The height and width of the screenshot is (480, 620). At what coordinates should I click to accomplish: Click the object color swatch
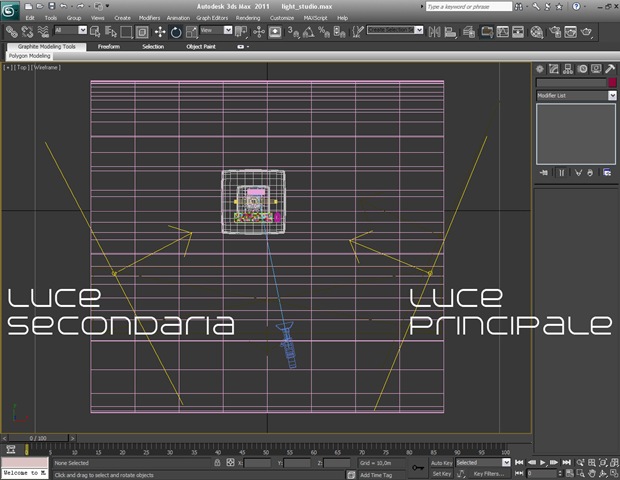[611, 83]
